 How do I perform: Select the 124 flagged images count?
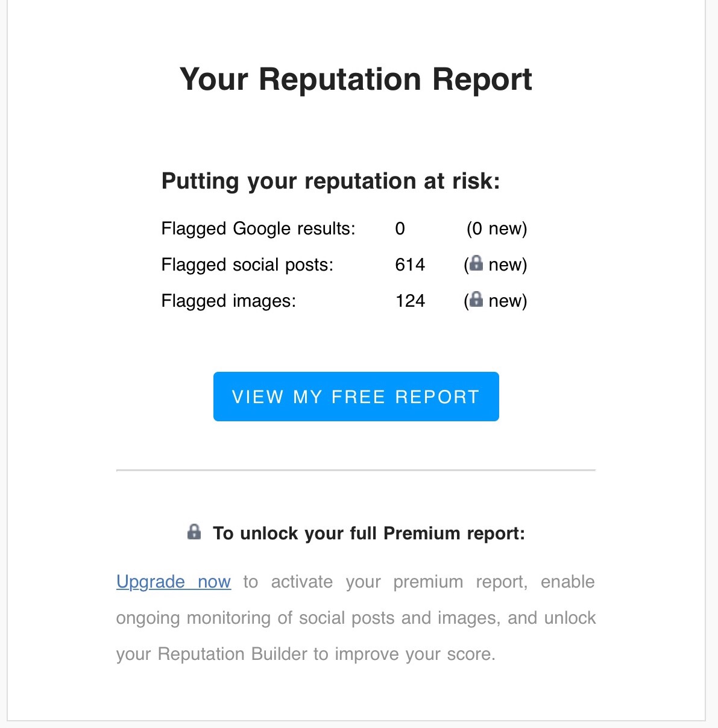coord(410,301)
